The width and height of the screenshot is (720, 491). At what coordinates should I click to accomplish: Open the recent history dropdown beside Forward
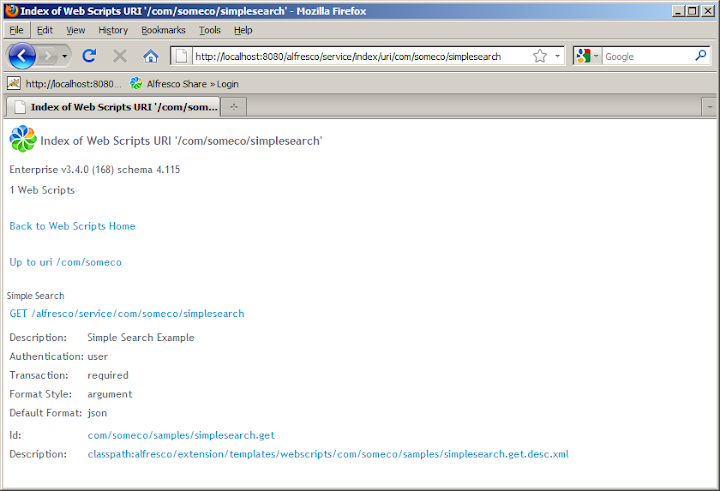coord(65,56)
